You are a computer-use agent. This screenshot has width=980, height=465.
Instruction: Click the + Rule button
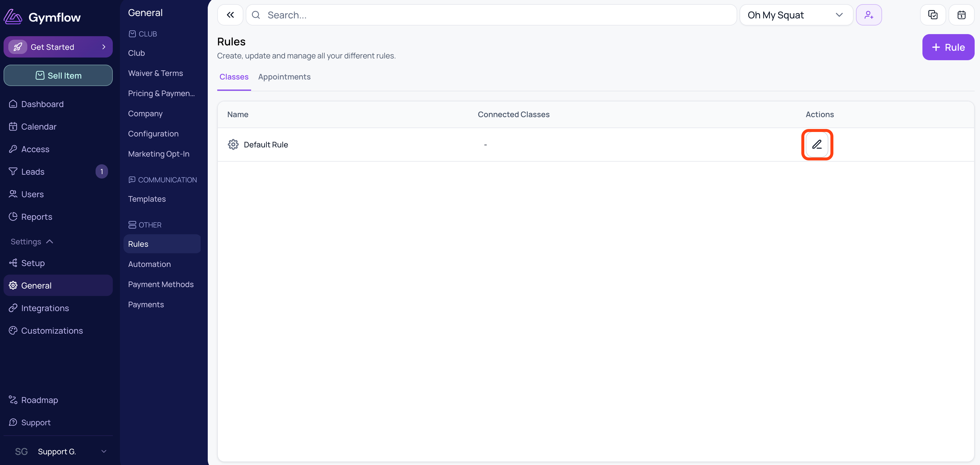(948, 47)
